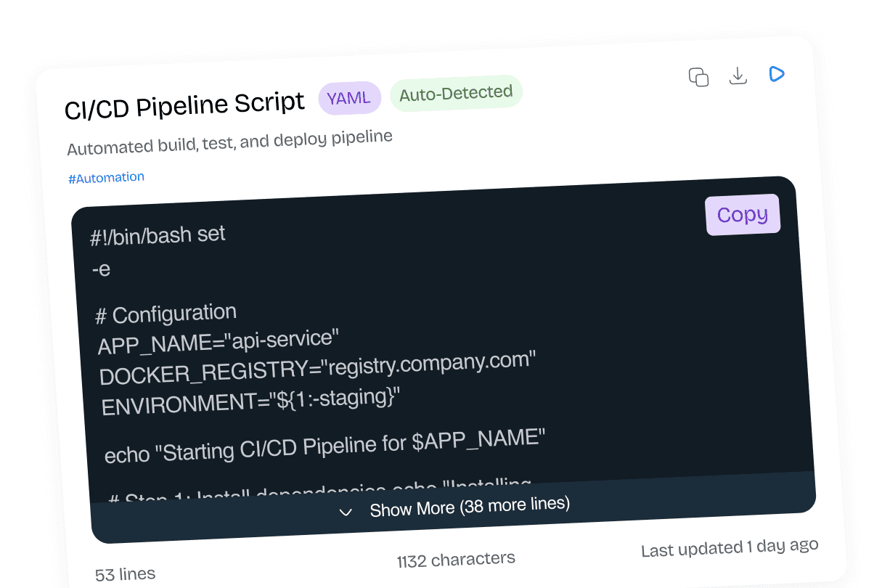Click the chevron-down icon beside Show More
The height and width of the screenshot is (588, 882).
[x=346, y=513]
